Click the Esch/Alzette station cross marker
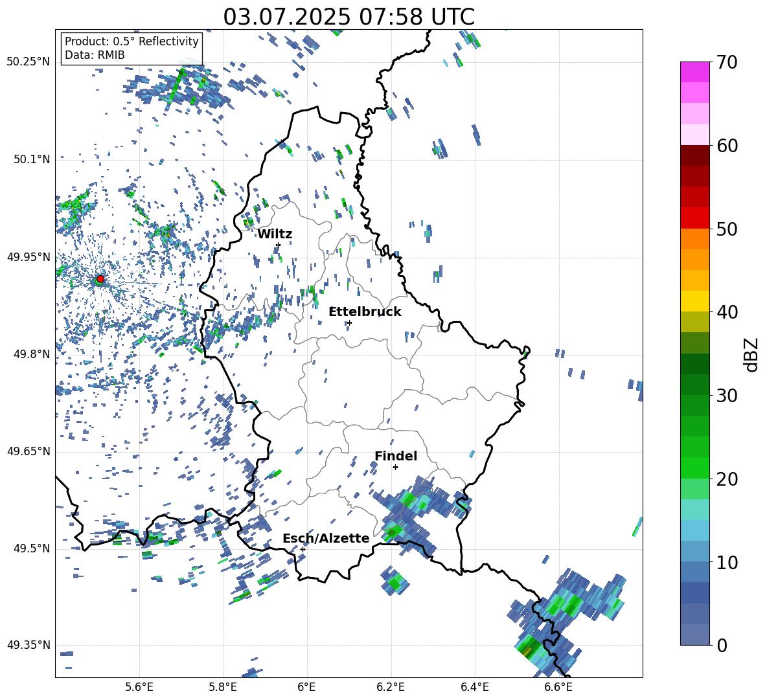 click(x=303, y=549)
